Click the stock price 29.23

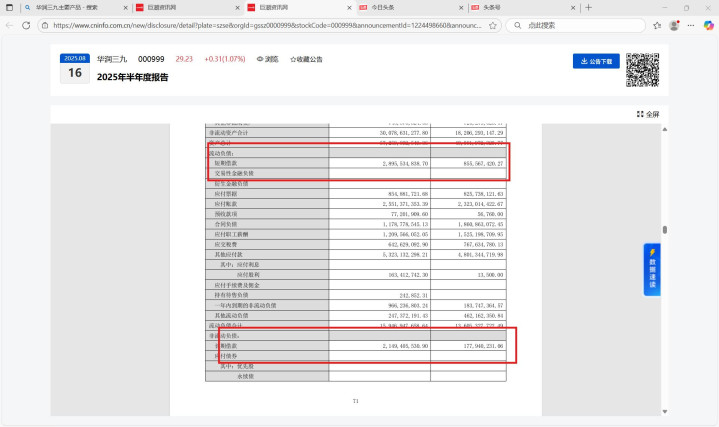tap(184, 59)
